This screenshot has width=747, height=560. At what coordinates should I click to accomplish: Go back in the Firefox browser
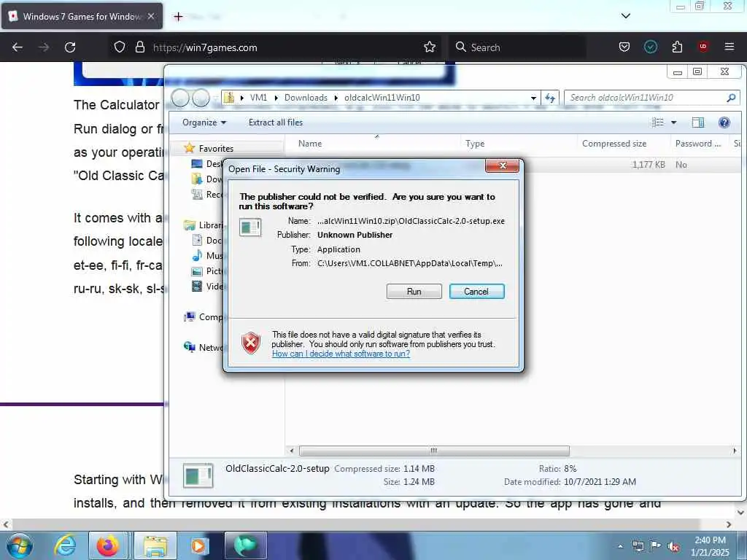coord(18,47)
